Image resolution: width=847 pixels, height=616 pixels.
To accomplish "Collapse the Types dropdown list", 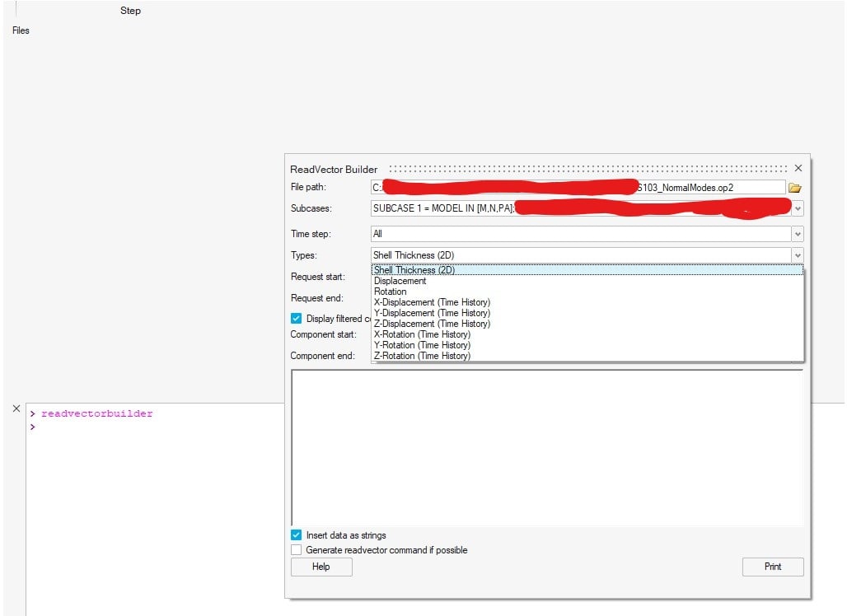I will coord(797,255).
